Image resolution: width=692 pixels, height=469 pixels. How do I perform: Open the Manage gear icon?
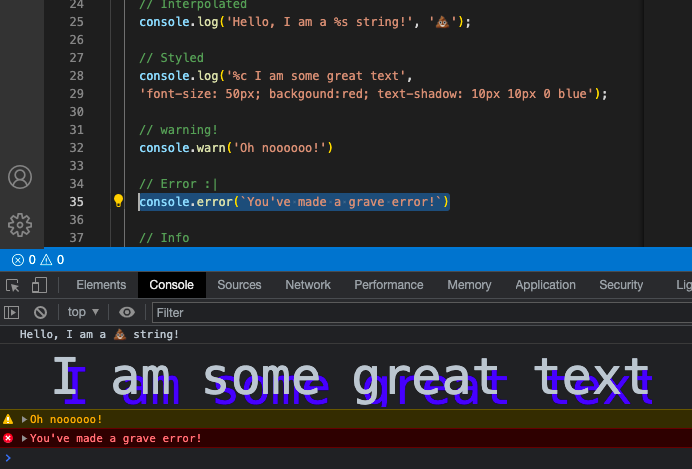(20, 223)
